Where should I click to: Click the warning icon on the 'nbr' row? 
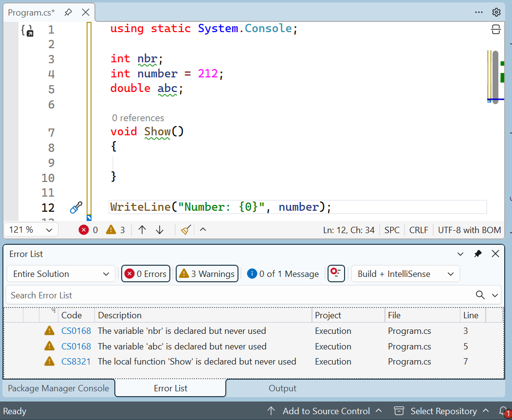click(49, 330)
